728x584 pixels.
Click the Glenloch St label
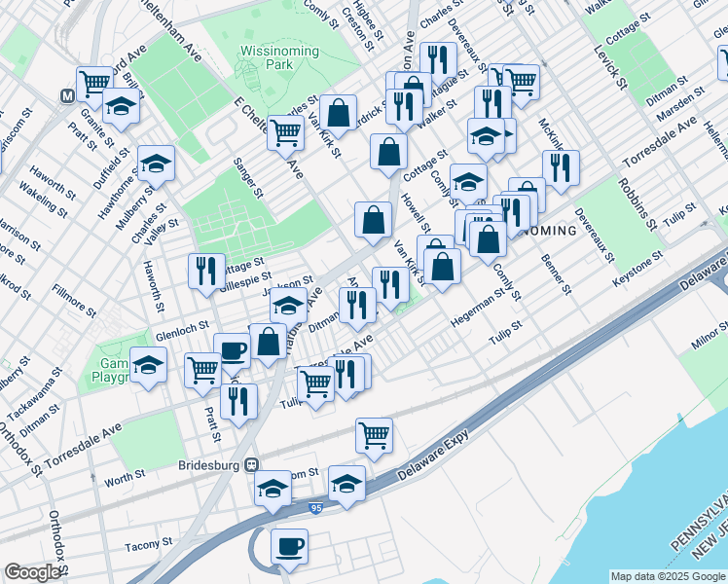click(x=182, y=331)
